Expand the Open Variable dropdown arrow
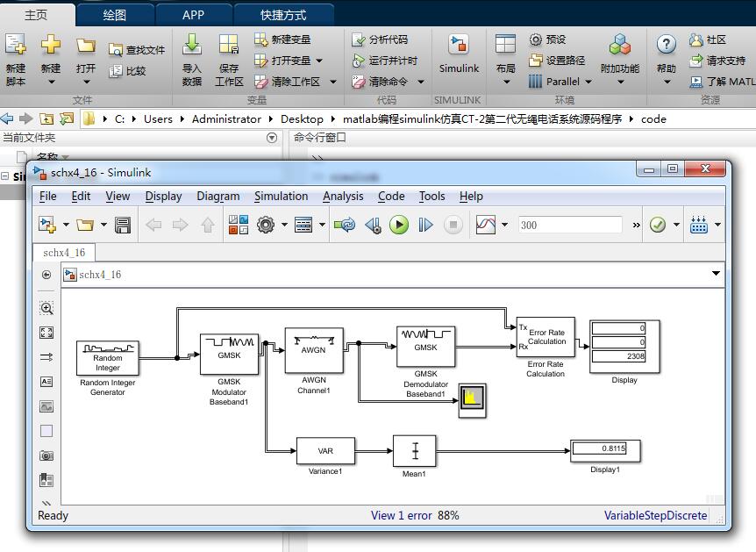756x552 pixels. pyautogui.click(x=319, y=61)
